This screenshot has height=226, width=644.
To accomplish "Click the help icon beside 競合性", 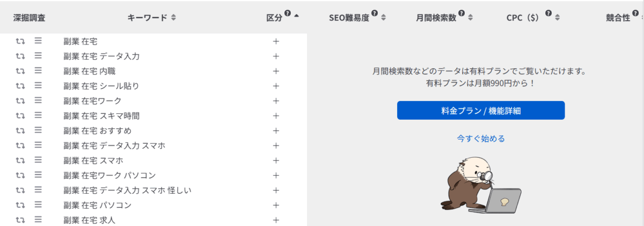I will [x=635, y=14].
